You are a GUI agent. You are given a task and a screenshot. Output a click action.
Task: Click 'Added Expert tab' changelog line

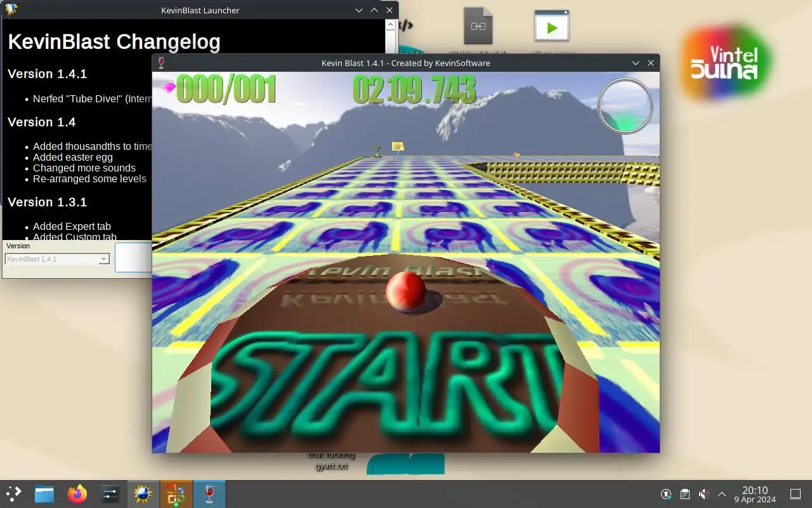coord(72,226)
